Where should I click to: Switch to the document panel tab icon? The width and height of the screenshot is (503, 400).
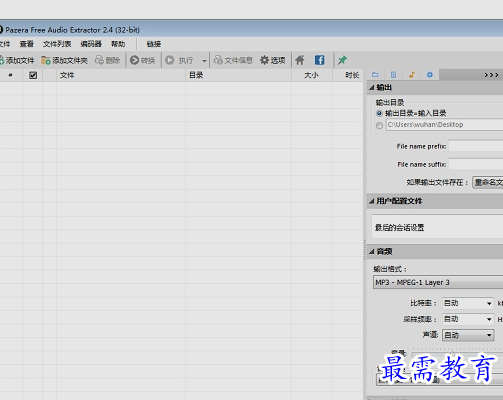click(393, 75)
